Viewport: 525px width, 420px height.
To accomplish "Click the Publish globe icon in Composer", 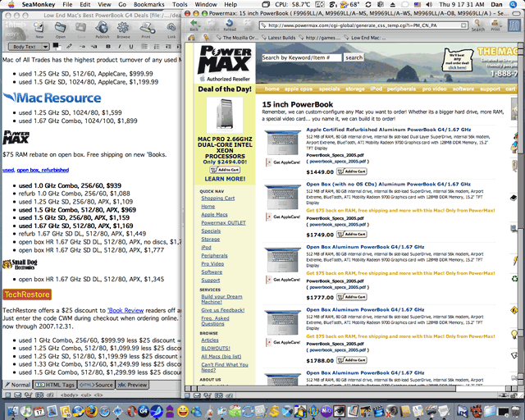I will [102, 29].
